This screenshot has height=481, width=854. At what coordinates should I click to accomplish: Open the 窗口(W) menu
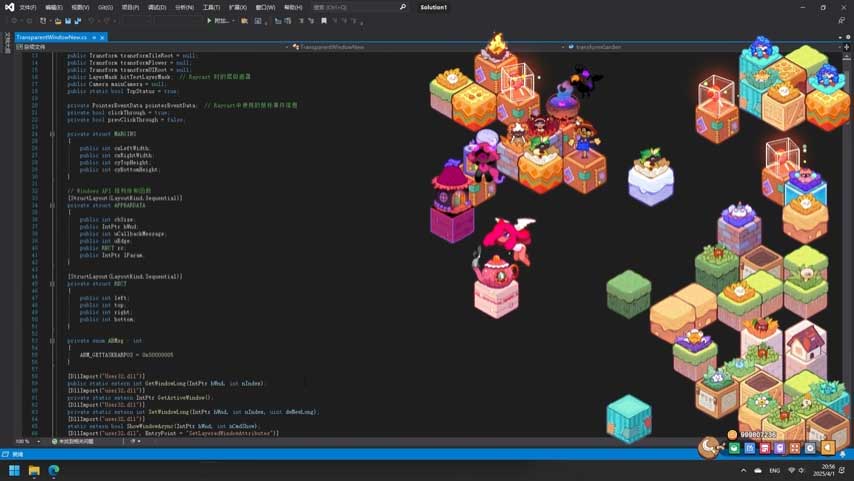coord(265,7)
